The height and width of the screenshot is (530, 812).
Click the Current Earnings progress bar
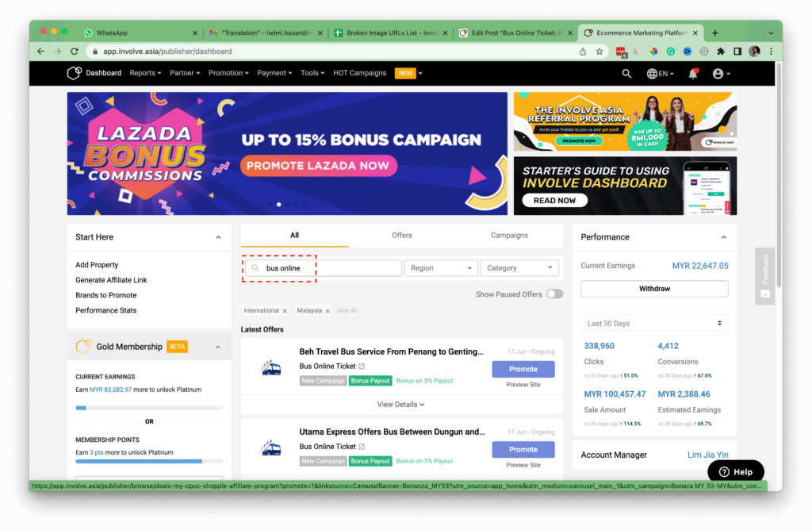(149, 408)
